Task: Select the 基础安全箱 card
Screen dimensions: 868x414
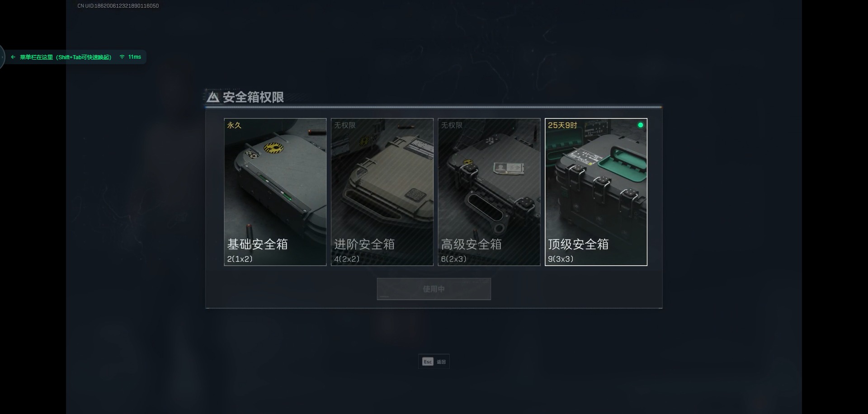Action: pyautogui.click(x=275, y=192)
